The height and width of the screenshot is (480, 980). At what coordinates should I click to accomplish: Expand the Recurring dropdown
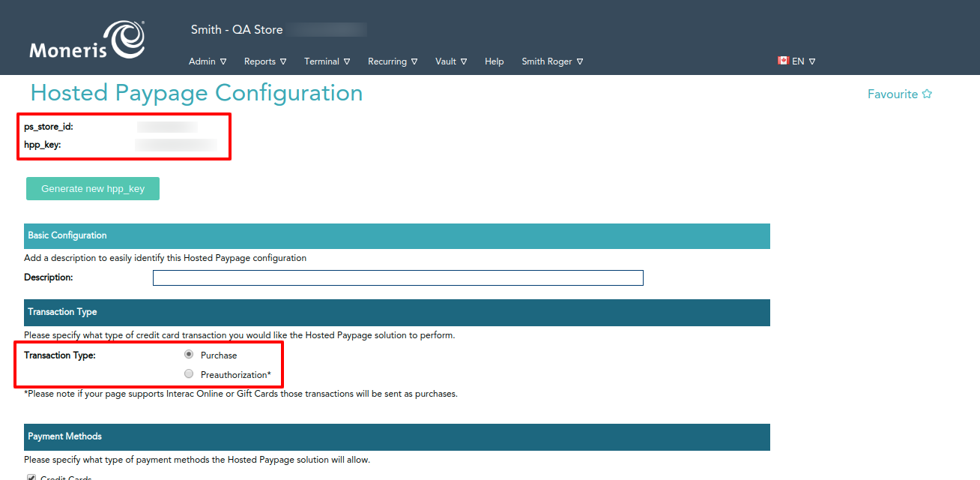tap(392, 61)
